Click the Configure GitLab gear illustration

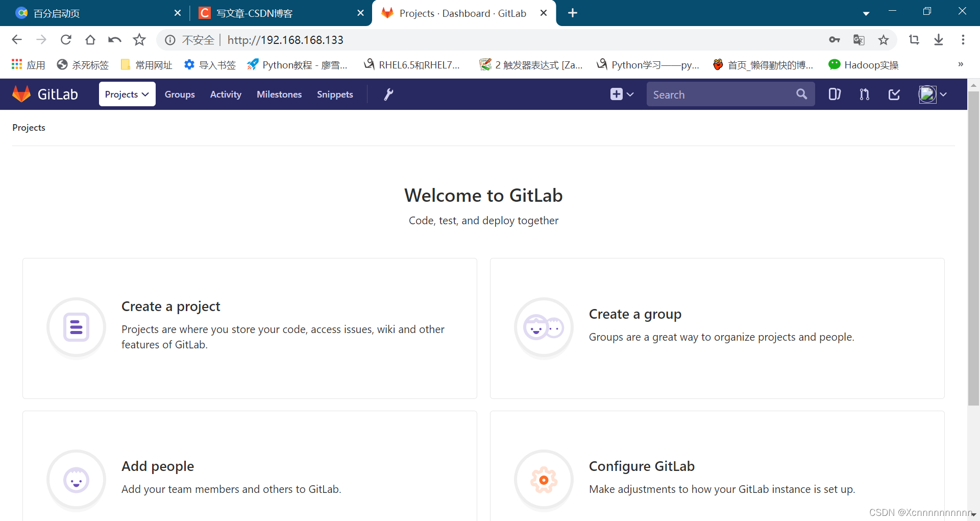(x=544, y=480)
